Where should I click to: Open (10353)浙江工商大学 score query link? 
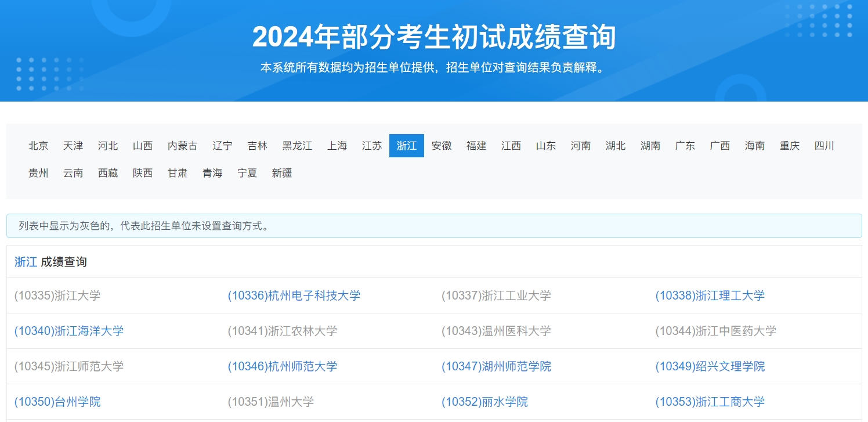[710, 402]
